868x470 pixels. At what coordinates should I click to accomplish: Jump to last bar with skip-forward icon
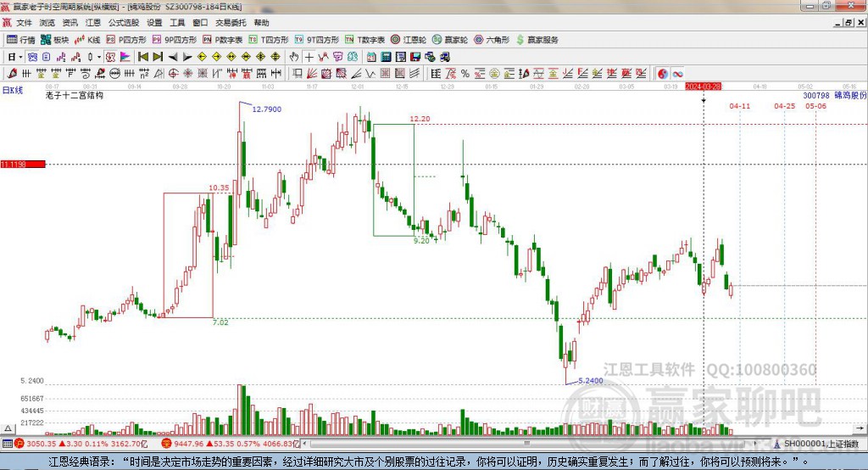(x=158, y=57)
